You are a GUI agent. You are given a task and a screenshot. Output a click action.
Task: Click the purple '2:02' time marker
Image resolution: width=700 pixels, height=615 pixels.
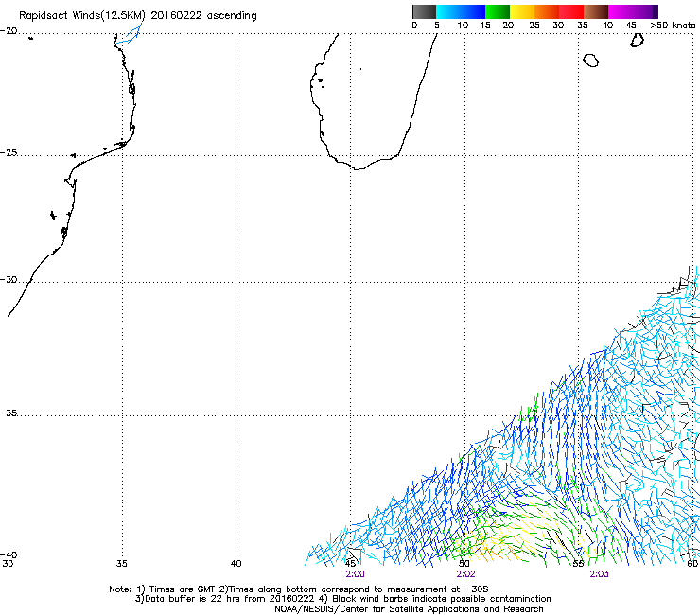[465, 574]
